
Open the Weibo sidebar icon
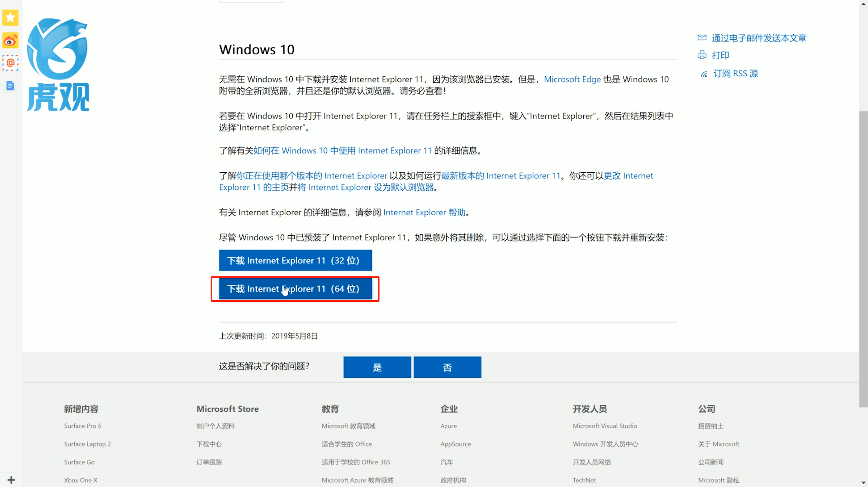(x=10, y=40)
